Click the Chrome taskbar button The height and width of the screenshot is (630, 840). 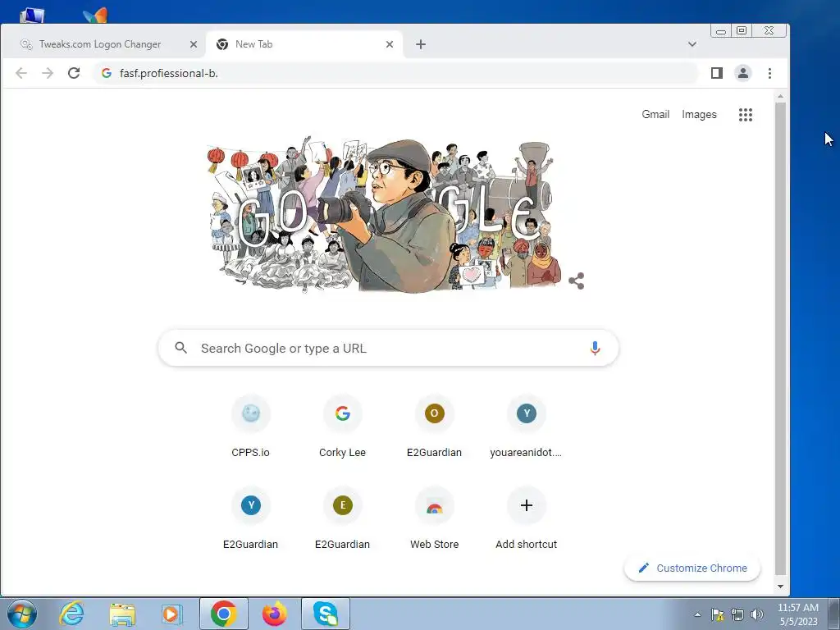tap(223, 614)
